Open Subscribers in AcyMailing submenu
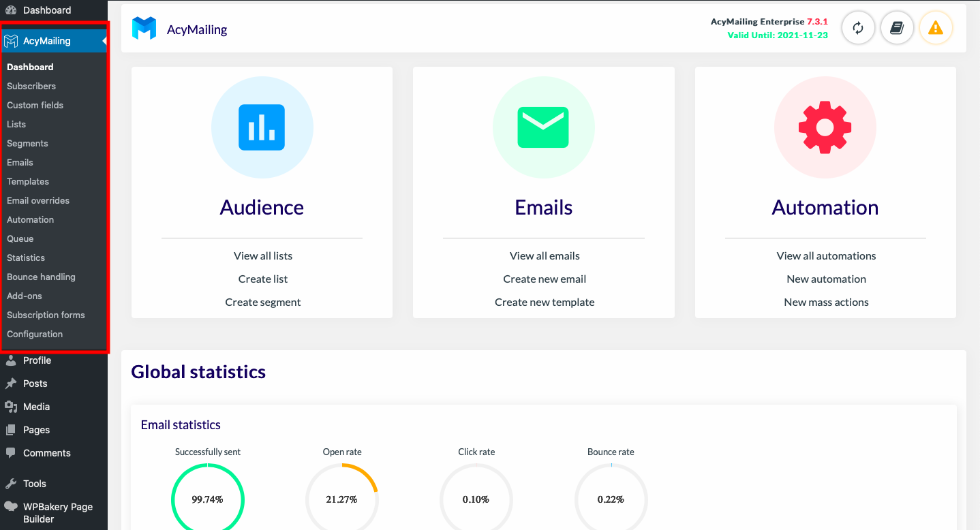Viewport: 980px width, 530px height. 31,86
